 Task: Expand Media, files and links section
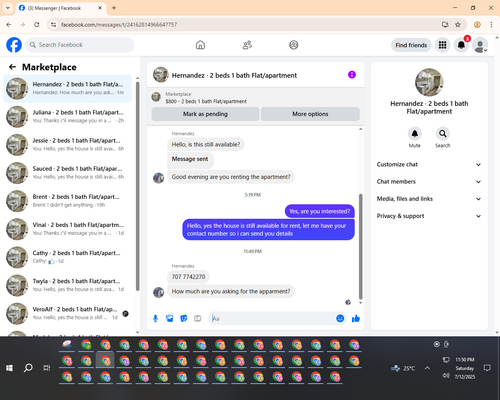[429, 199]
